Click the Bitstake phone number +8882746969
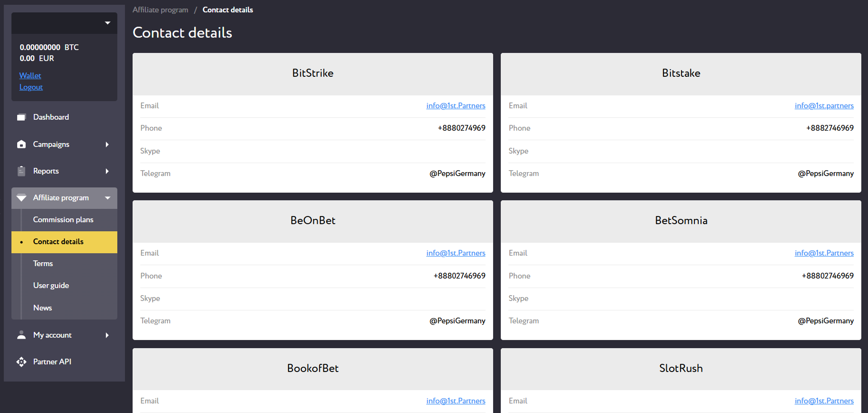The height and width of the screenshot is (413, 868). coord(830,128)
